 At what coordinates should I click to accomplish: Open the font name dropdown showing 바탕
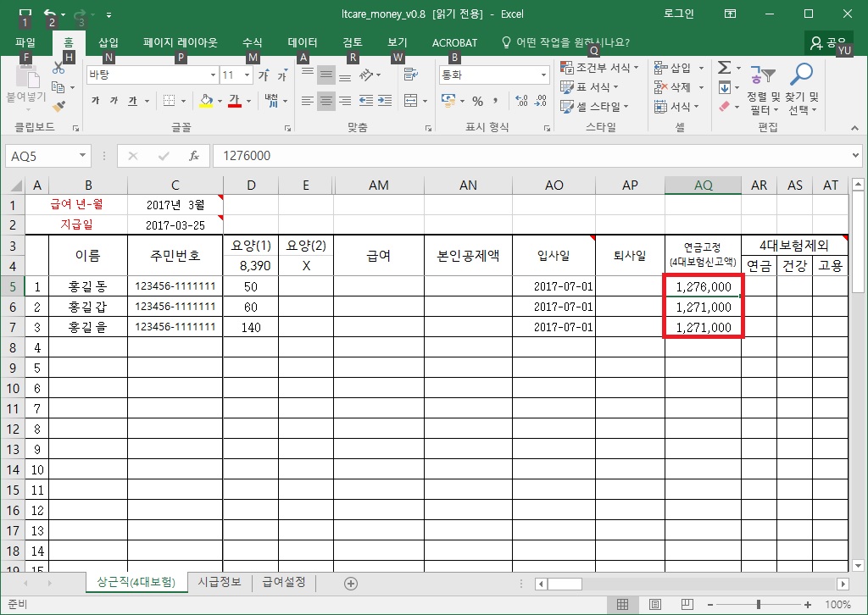[x=150, y=75]
